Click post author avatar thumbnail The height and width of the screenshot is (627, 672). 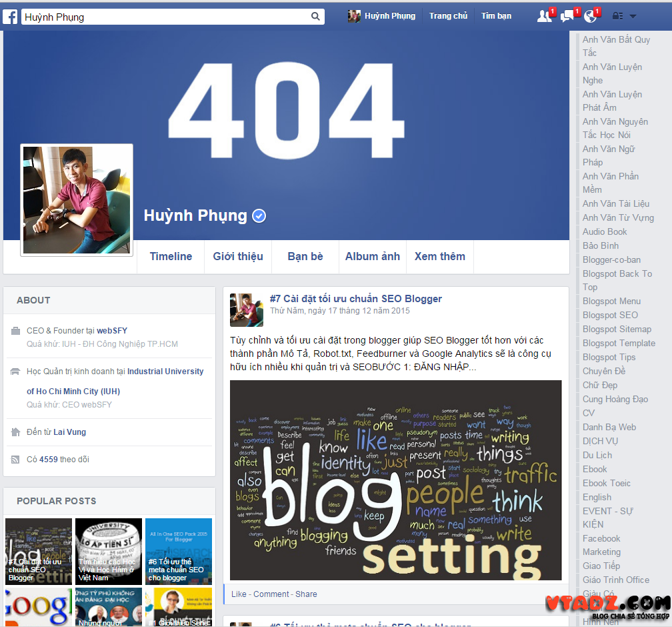(x=247, y=310)
